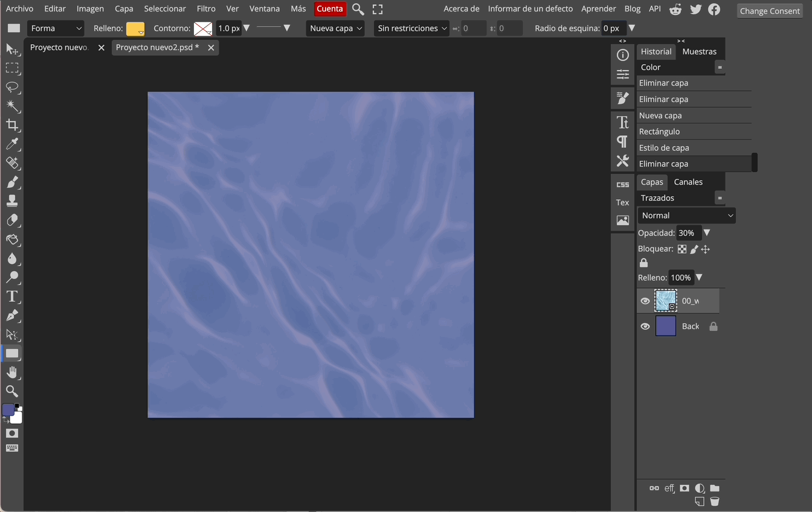
Task: Click the red Cuenta button
Action: tap(330, 8)
